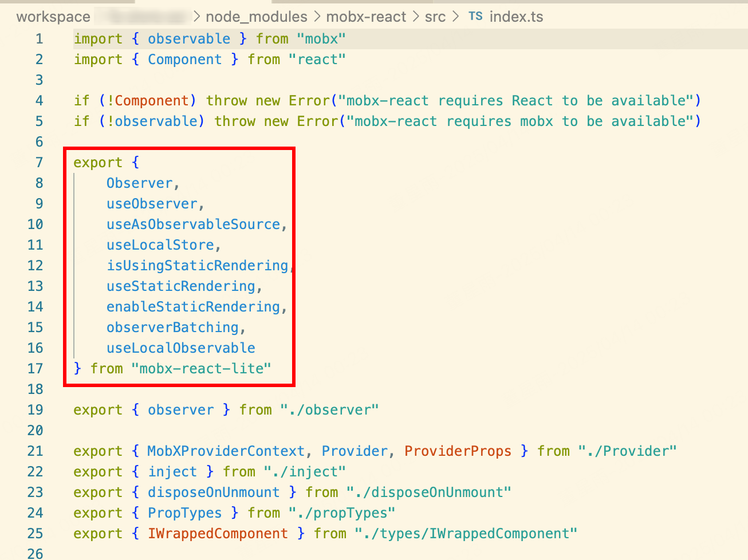Click the observerBatching identifier

[x=172, y=328]
